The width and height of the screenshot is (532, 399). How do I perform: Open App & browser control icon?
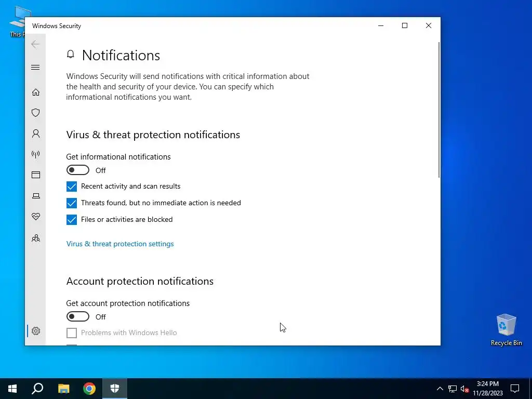click(36, 175)
